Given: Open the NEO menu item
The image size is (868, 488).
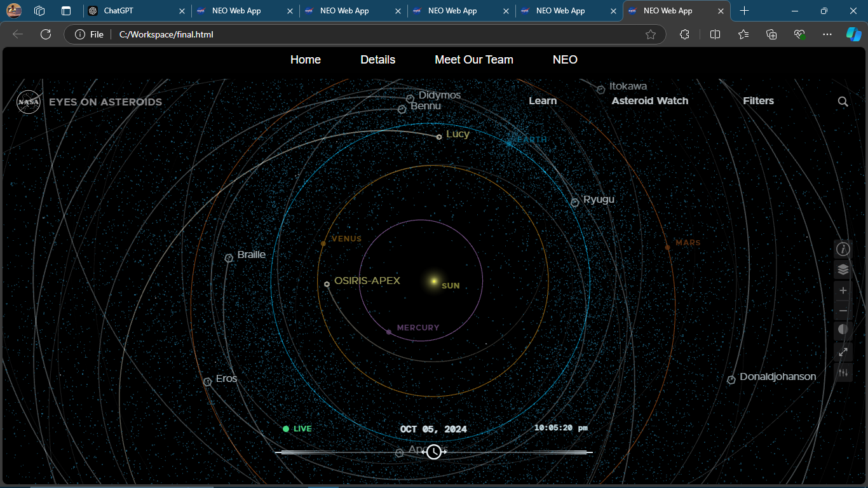Looking at the screenshot, I should (565, 60).
